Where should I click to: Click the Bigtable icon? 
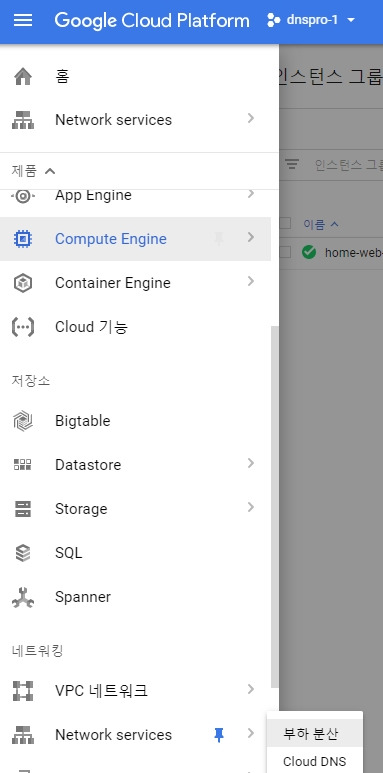point(23,421)
